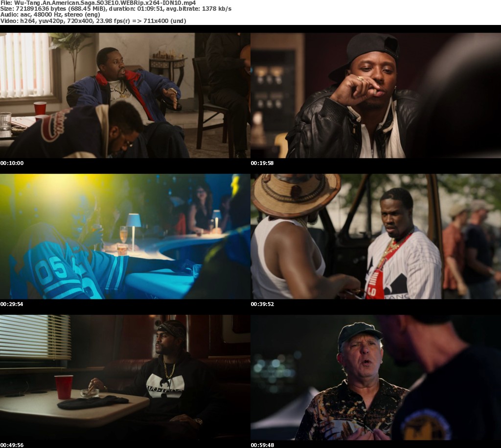Click the blue-lit nightclub table thumbnail
The height and width of the screenshot is (448, 501).
point(125,236)
